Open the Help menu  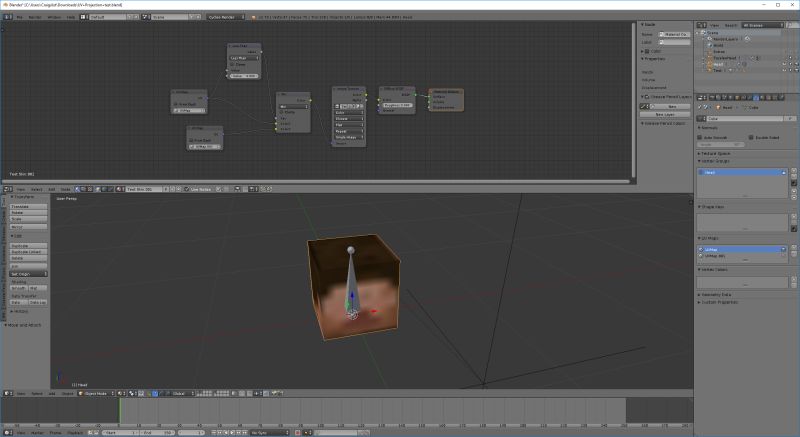[70, 17]
